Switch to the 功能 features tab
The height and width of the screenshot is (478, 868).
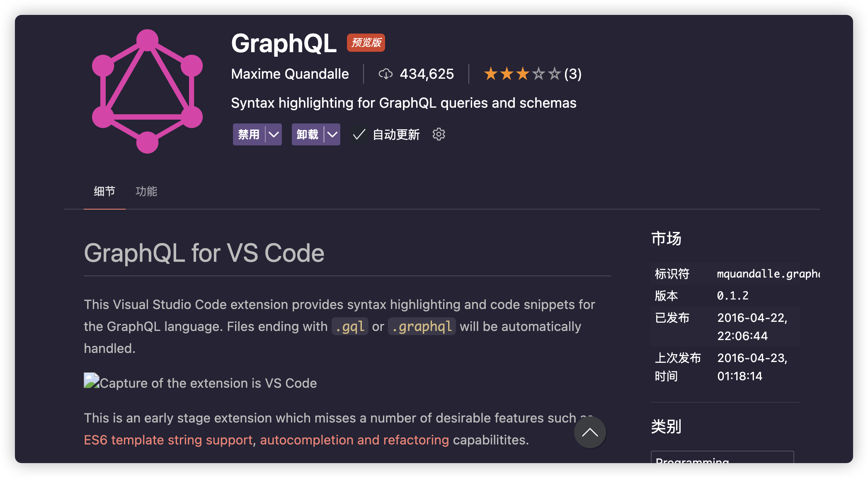coord(146,191)
